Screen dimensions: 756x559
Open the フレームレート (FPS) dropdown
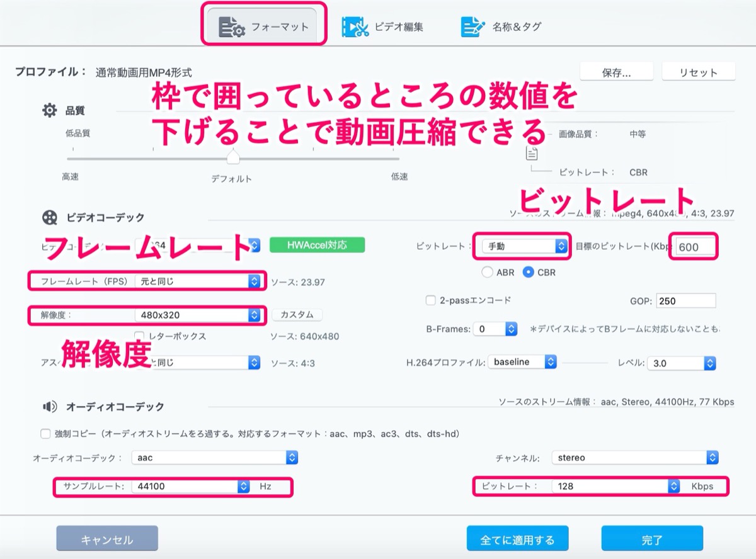pos(197,281)
